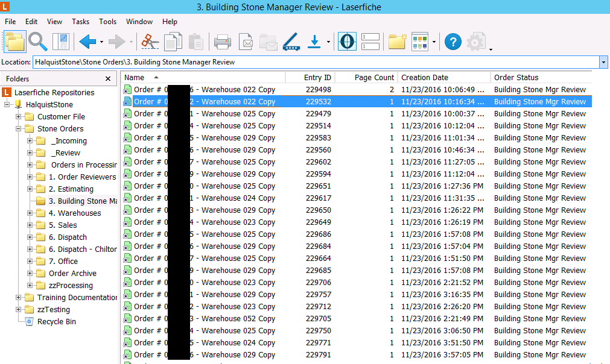Open the File menu
The height and width of the screenshot is (364, 610).
[10, 22]
